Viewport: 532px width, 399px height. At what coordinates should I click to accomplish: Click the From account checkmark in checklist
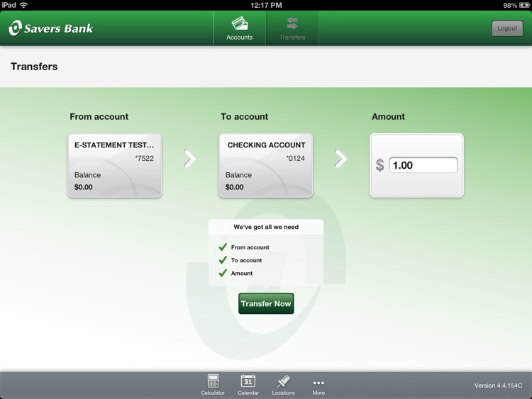[x=223, y=247]
